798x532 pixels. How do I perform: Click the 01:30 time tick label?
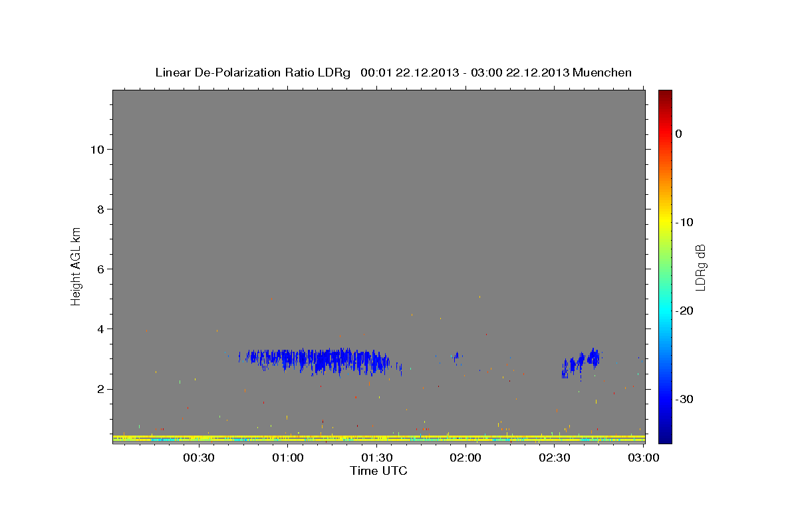point(377,458)
